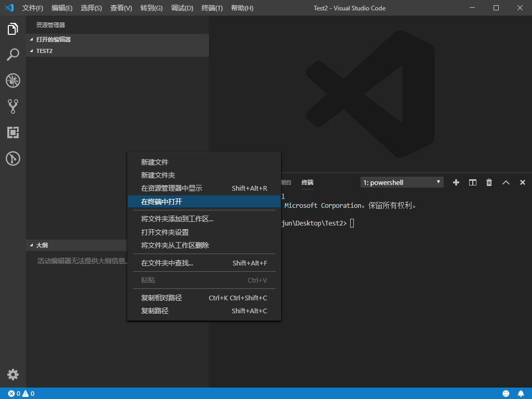Open the powershell terminal selector dropdown
This screenshot has width=532, height=399.
click(x=402, y=182)
